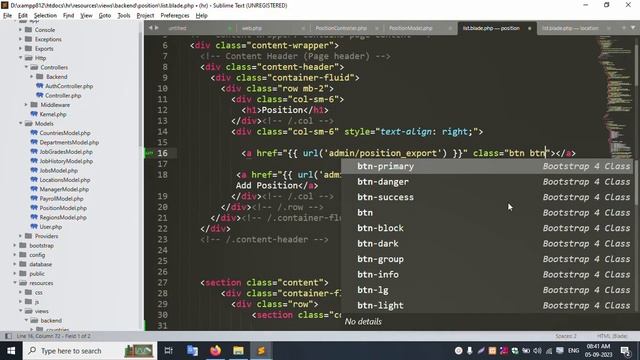640x360 pixels.
Task: Expand the bootstrap folder
Action: [x=15, y=245]
